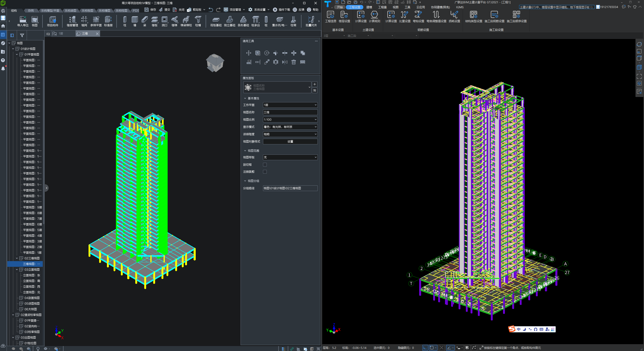
Task: Open 比重设置 in GTJ2021 ribbon
Action: [404, 17]
